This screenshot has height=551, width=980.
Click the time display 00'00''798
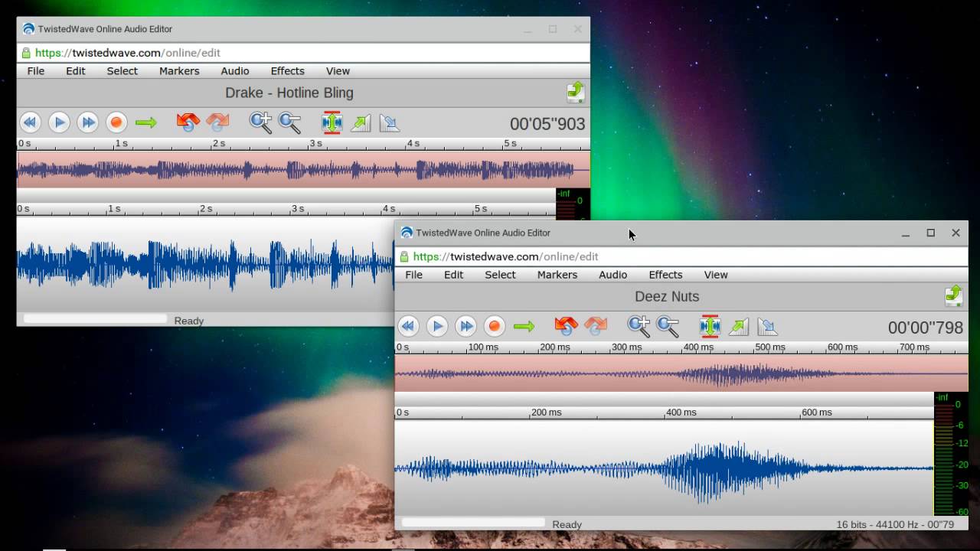coord(925,328)
